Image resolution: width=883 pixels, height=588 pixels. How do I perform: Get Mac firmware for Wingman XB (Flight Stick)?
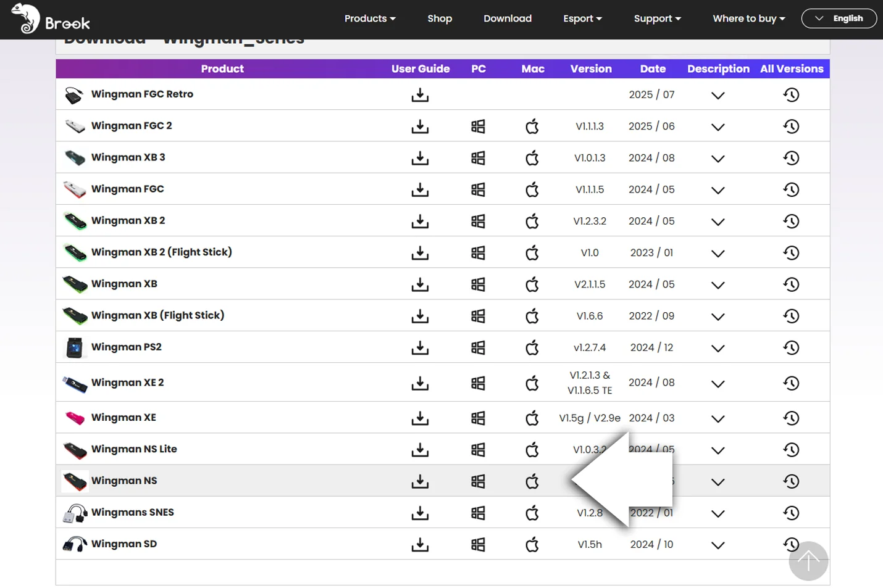(532, 316)
